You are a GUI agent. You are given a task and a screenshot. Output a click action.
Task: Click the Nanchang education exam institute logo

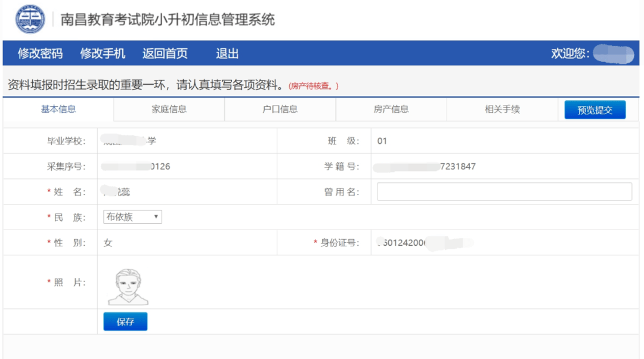click(30, 19)
